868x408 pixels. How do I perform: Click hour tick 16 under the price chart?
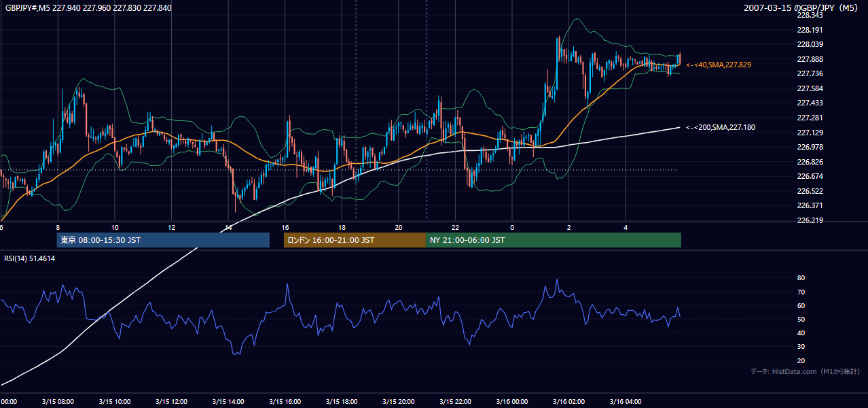[285, 227]
